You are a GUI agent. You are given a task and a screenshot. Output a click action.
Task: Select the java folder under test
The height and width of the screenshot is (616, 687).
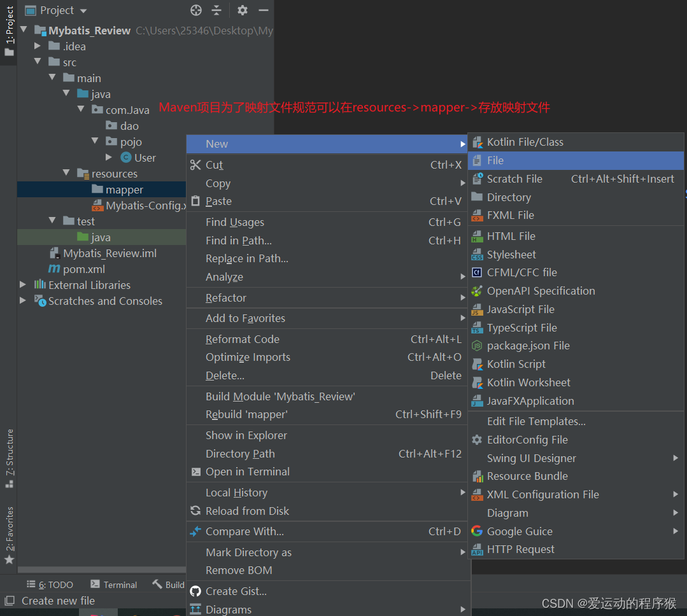point(102,237)
